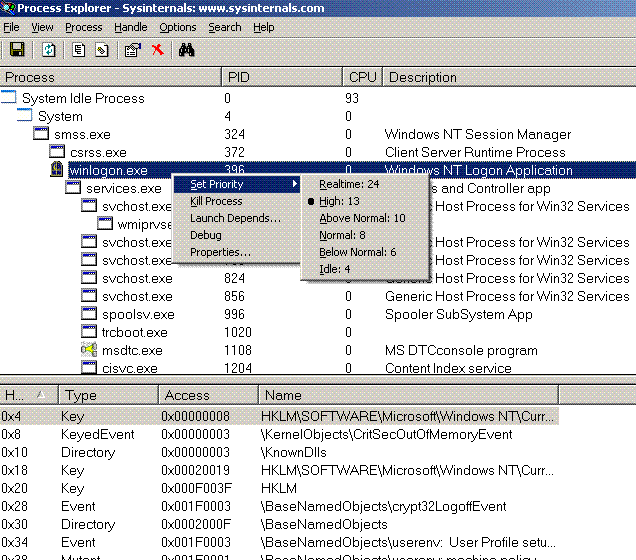This screenshot has height=560, width=636.
Task: Choose Above Normal: 10 priority
Action: 362,218
